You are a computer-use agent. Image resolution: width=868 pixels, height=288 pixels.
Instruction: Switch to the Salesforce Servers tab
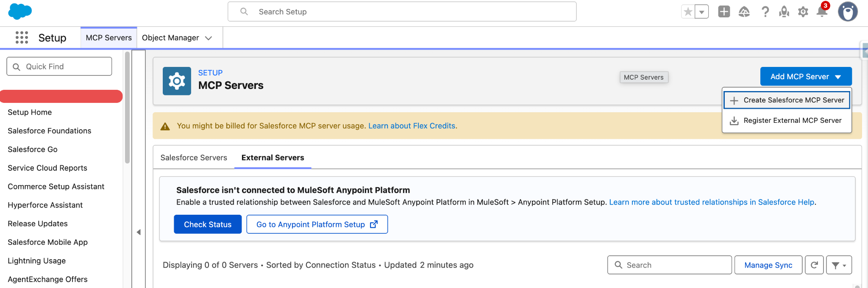click(194, 158)
